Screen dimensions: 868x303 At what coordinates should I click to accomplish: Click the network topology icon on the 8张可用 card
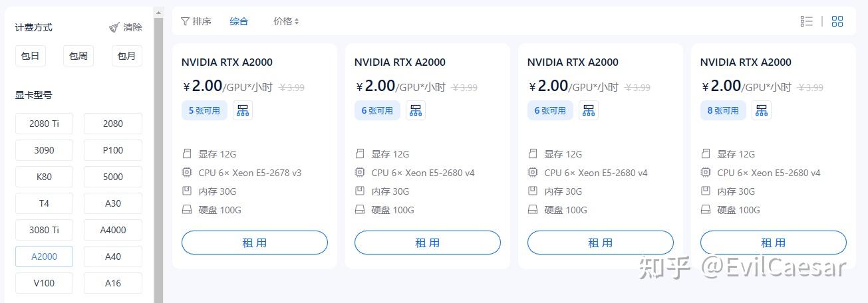762,110
